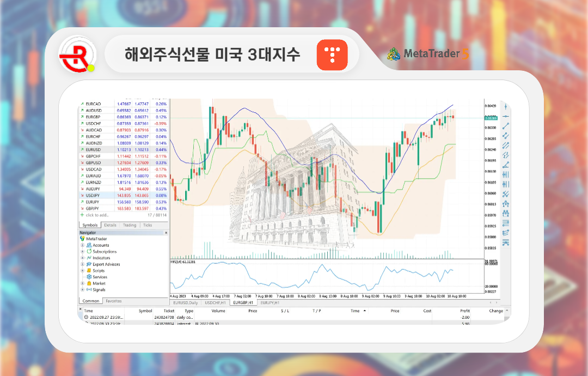Switch to the Symbols tab
588x376 pixels.
pos(90,225)
